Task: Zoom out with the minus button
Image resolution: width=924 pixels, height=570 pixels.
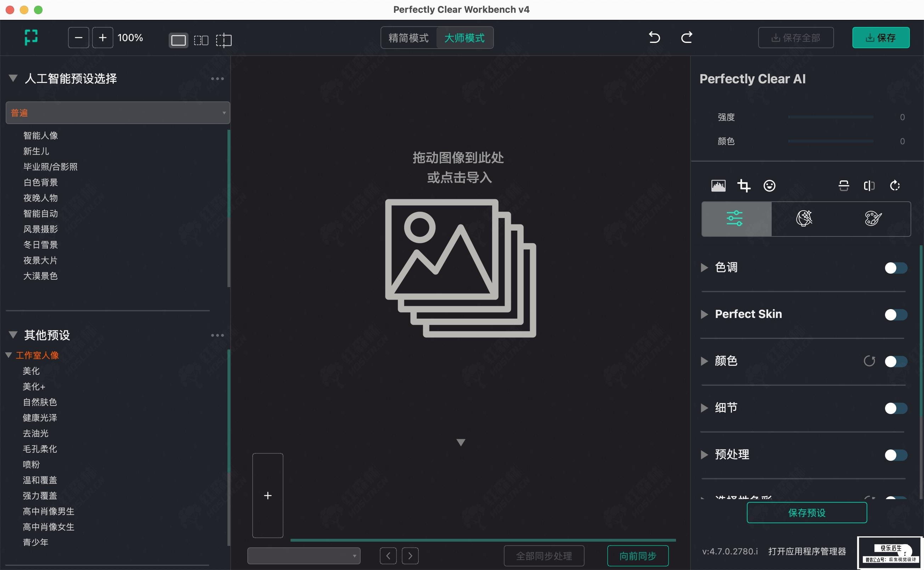Action: click(x=78, y=37)
